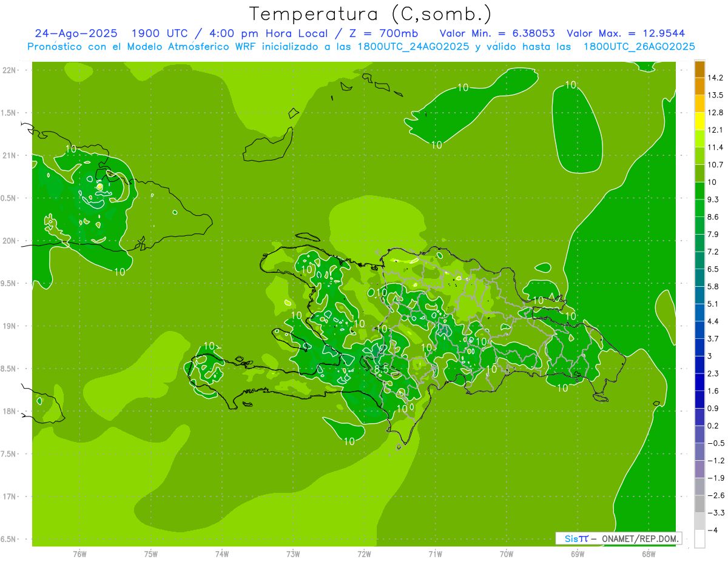Click the "71W" longitude label

pos(435,554)
